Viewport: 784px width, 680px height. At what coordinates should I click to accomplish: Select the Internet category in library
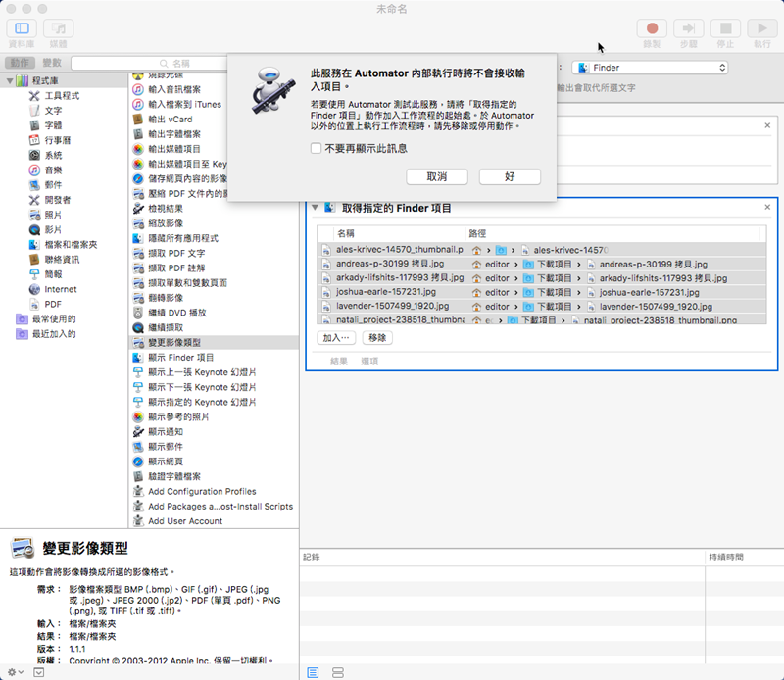(x=60, y=289)
